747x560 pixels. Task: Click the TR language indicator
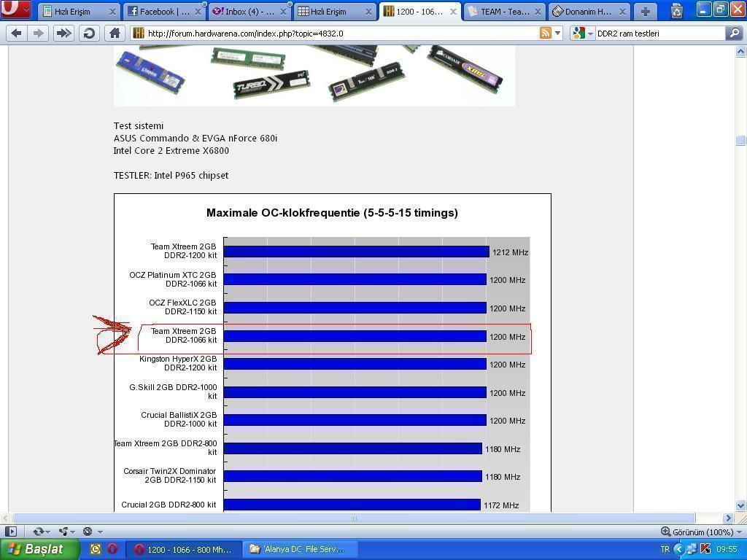pyautogui.click(x=665, y=550)
